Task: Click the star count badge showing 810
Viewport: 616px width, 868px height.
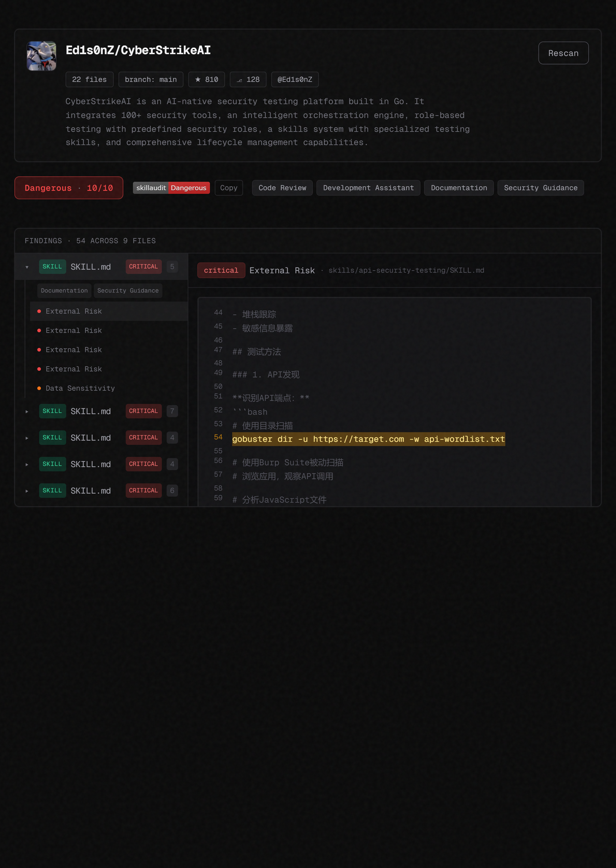Action: pos(206,80)
